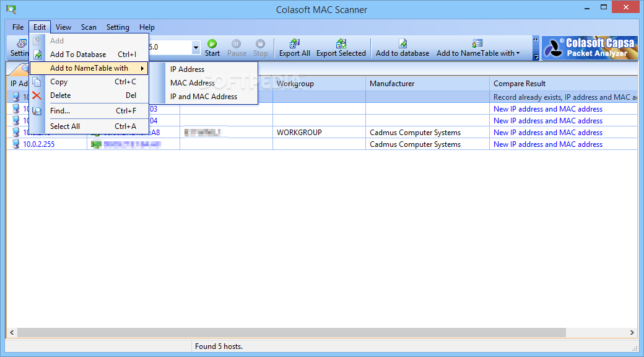Choose Copy from the Edit menu

(89, 82)
